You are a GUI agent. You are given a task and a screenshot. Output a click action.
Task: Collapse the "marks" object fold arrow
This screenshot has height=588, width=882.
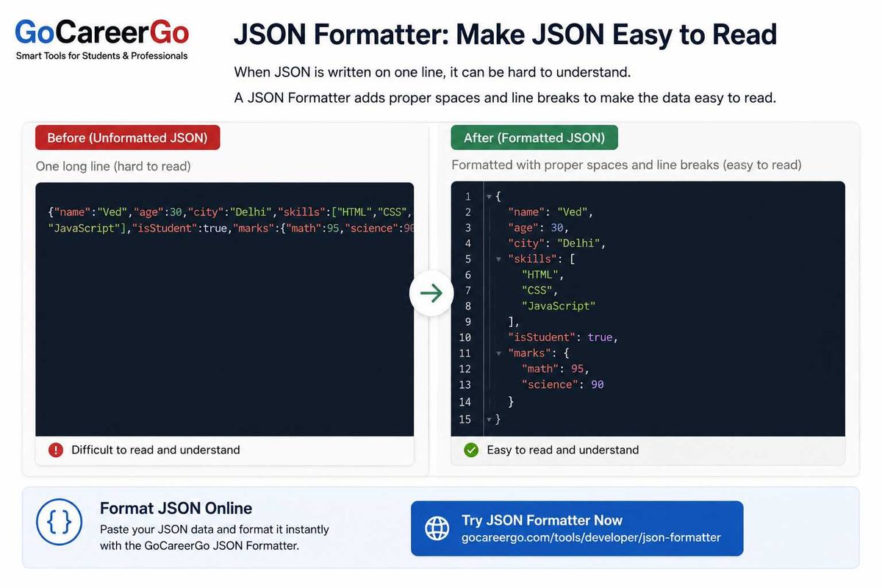coord(499,354)
